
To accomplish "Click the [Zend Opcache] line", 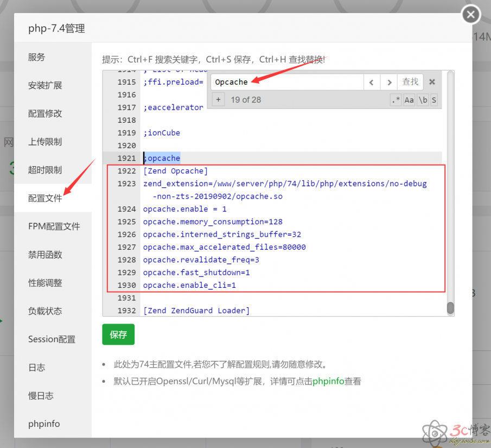I will [x=175, y=171].
